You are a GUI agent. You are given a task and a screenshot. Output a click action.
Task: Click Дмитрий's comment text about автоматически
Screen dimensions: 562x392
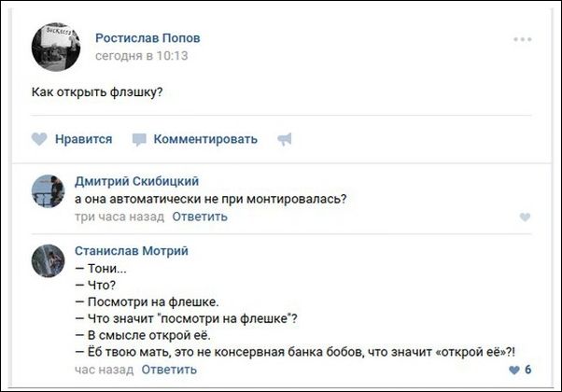pos(210,198)
